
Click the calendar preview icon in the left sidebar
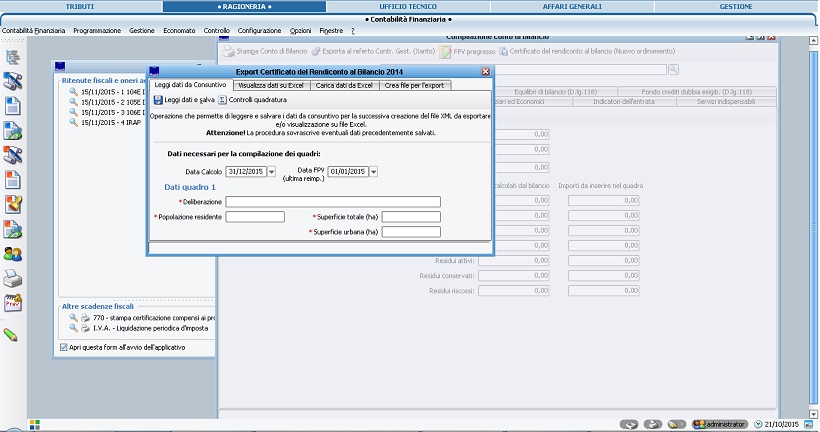coord(13,304)
